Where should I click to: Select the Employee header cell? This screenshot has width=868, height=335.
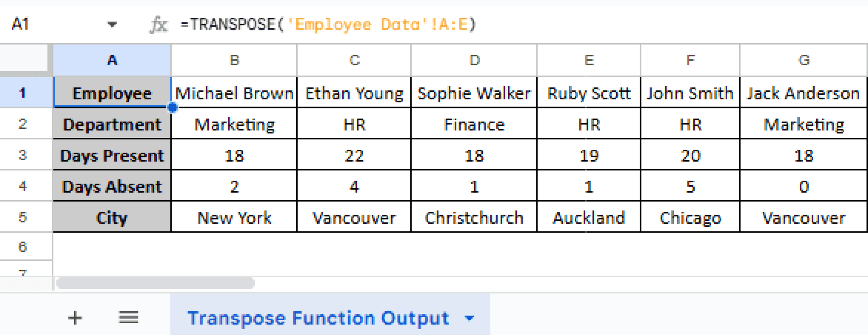point(111,93)
